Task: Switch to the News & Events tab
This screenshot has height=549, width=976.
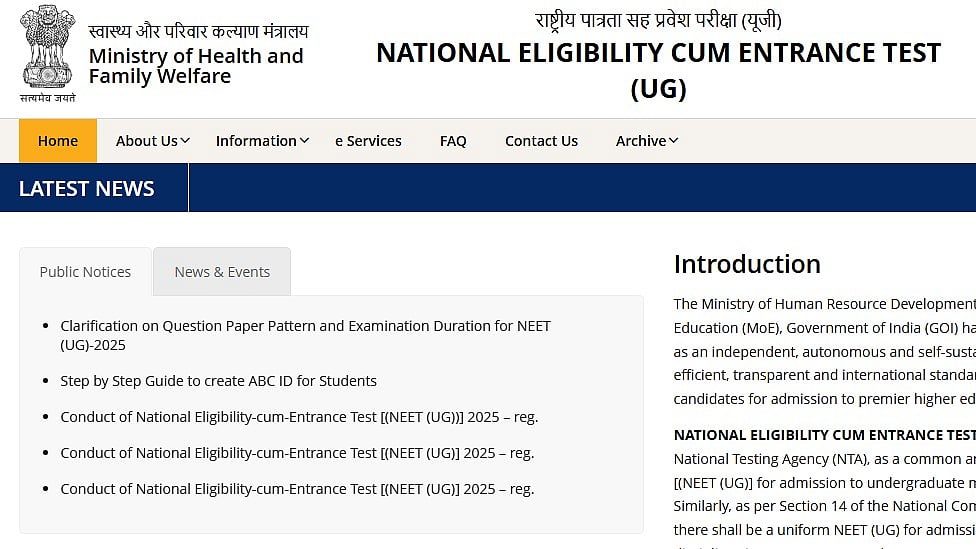Action: [x=222, y=272]
